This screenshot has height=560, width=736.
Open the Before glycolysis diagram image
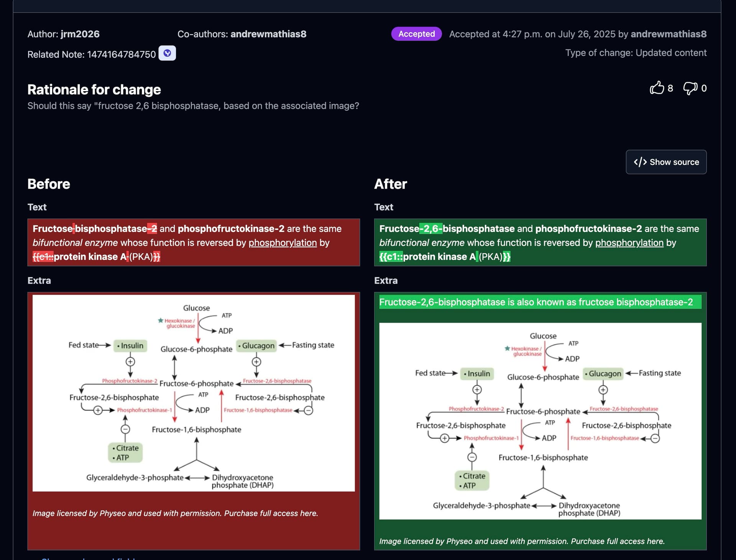point(194,393)
